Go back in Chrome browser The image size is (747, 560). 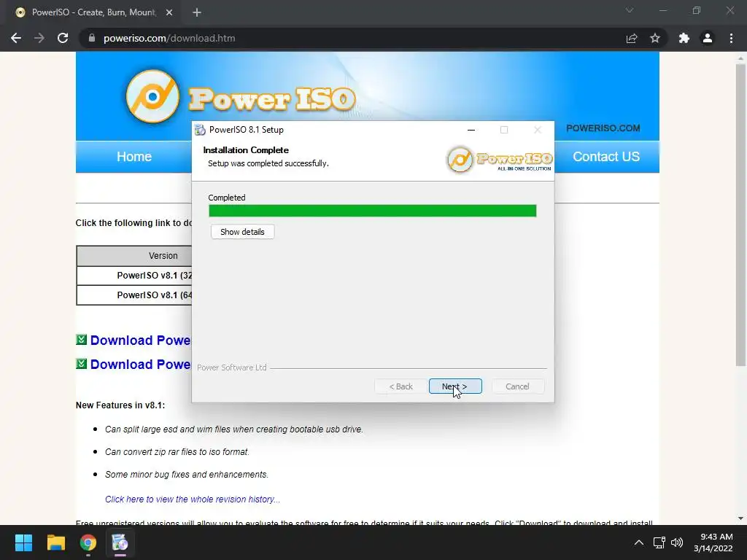(16, 38)
